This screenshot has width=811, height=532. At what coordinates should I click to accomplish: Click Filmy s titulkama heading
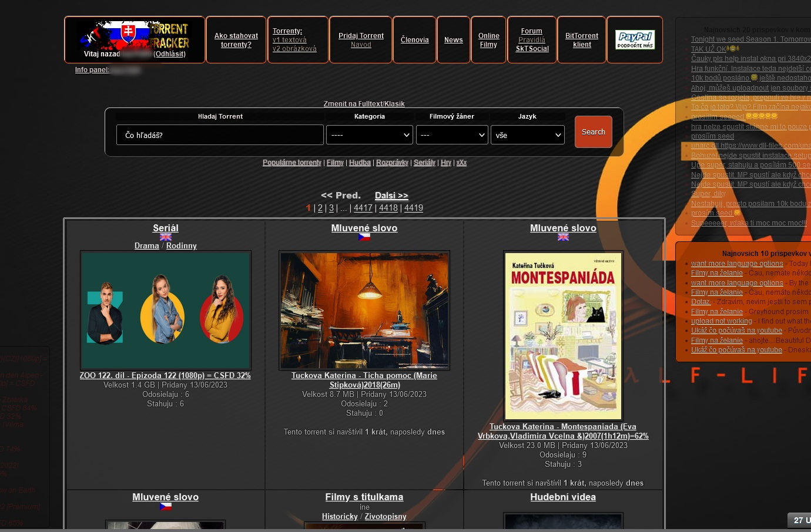point(364,497)
